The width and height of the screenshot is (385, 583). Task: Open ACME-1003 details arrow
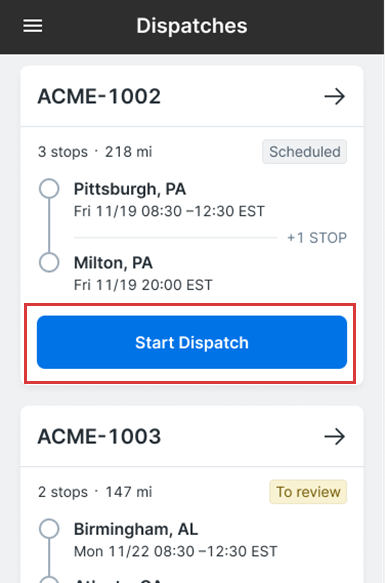[334, 436]
